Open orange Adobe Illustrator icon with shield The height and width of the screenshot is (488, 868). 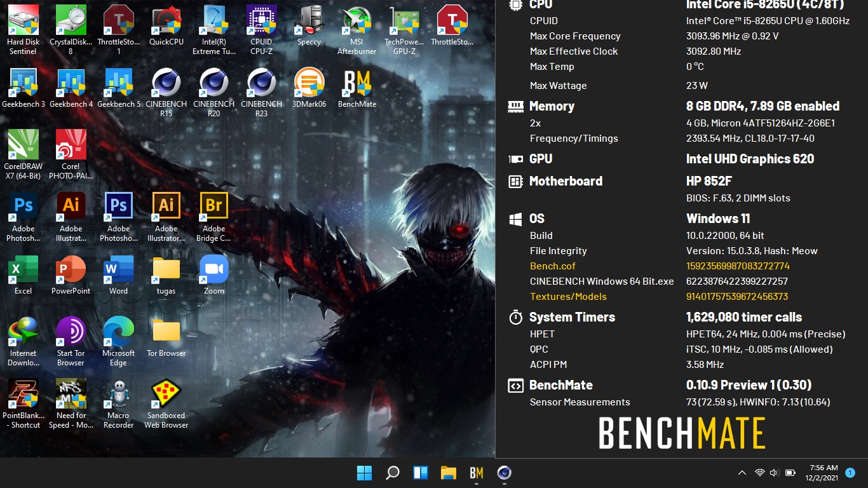point(166,217)
